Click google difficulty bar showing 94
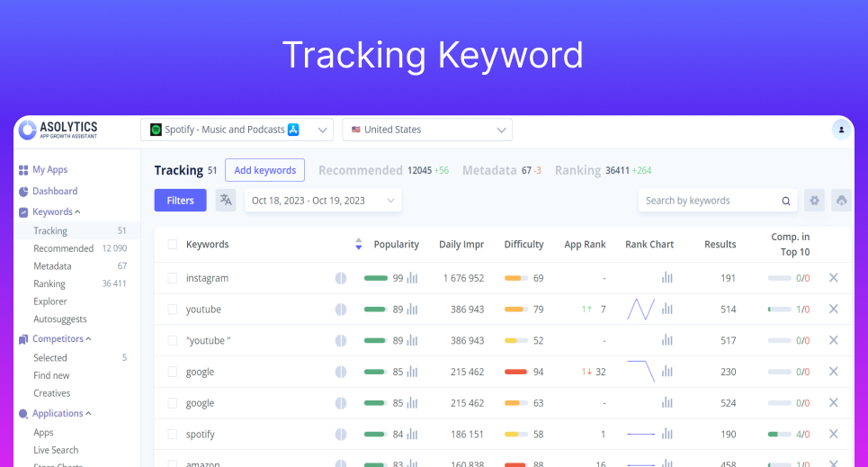868x467 pixels. 516,372
